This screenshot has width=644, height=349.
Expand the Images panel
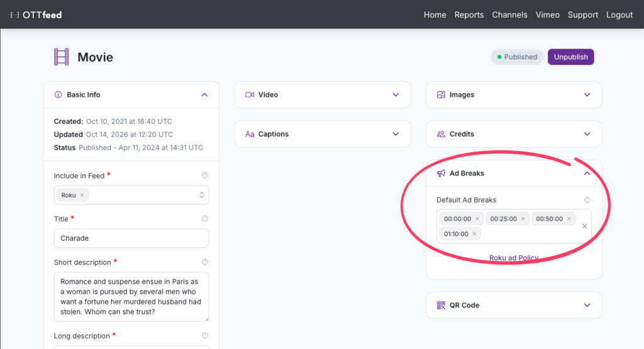587,95
